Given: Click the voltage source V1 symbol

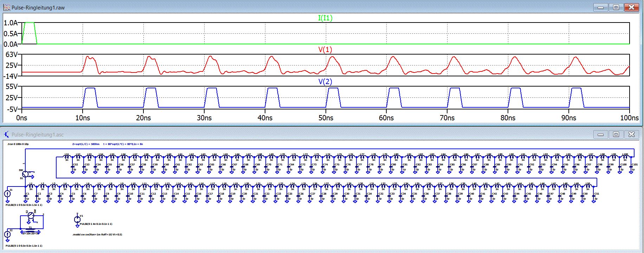Looking at the screenshot, I should pyautogui.click(x=77, y=219).
